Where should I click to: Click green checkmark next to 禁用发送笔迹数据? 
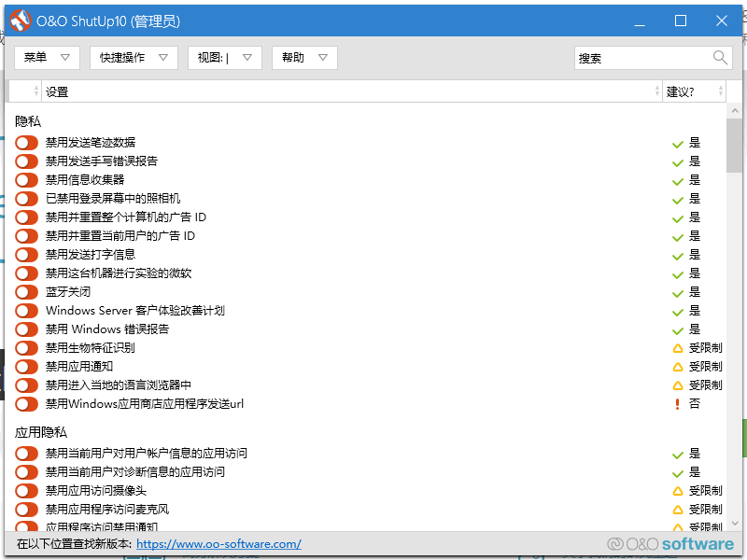click(x=678, y=144)
